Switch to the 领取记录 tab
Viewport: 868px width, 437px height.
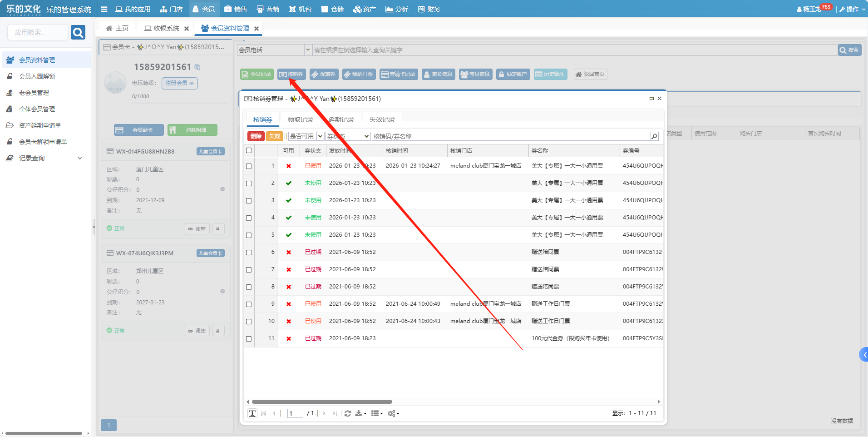click(x=300, y=119)
